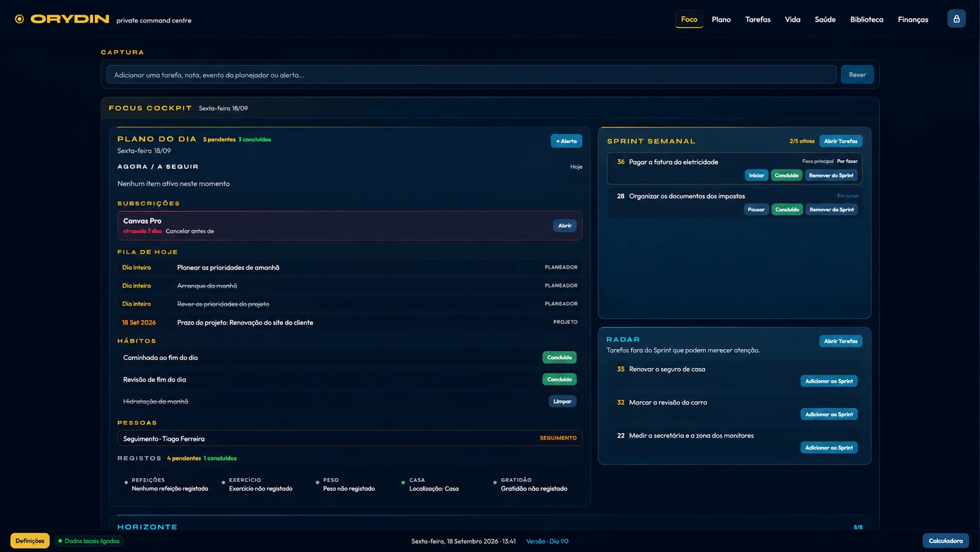The width and height of the screenshot is (980, 552).
Task: Click the Peso log entry
Action: [345, 485]
